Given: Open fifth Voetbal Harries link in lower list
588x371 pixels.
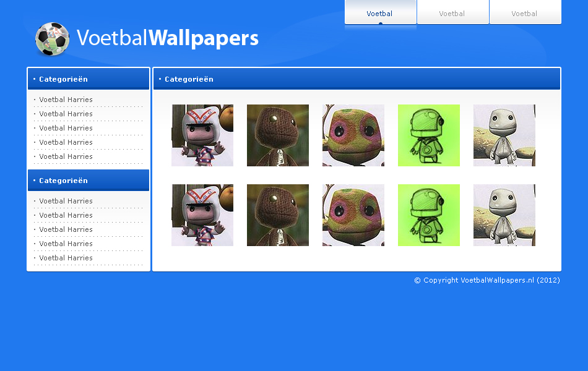Looking at the screenshot, I should [66, 258].
